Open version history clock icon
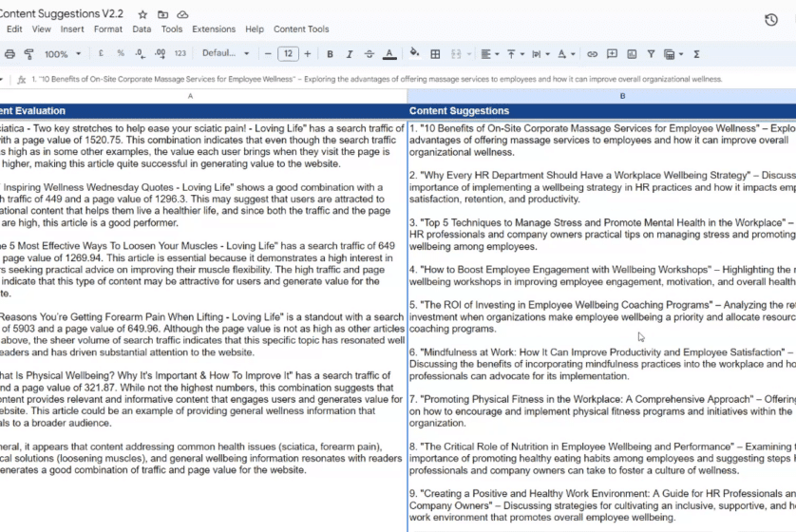The height and width of the screenshot is (532, 796). coord(771,20)
